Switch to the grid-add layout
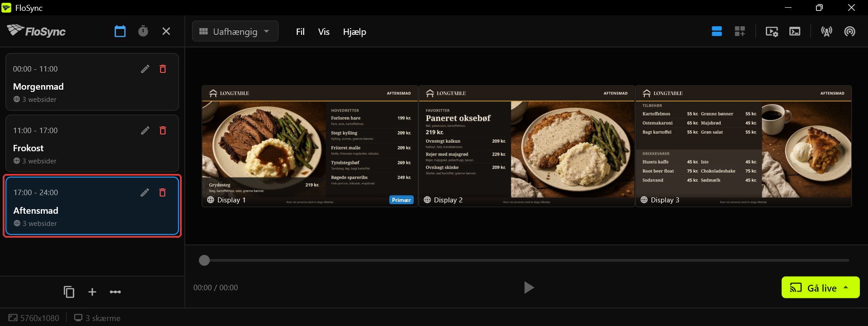 [740, 31]
